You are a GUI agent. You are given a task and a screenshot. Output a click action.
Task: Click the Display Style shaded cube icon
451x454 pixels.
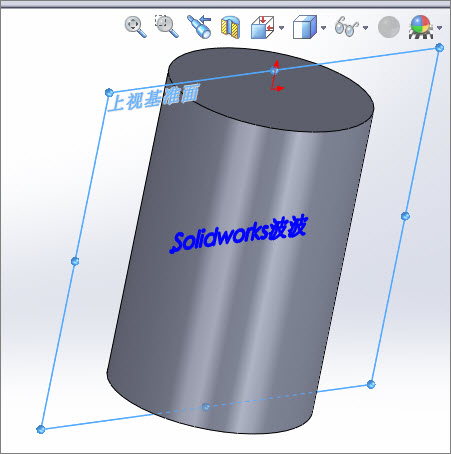point(304,27)
